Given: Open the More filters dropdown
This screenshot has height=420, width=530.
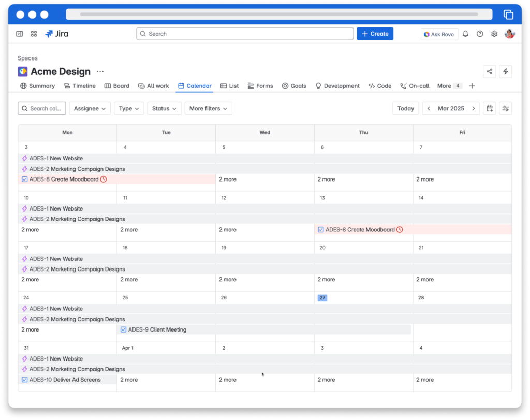Looking at the screenshot, I should 208,109.
